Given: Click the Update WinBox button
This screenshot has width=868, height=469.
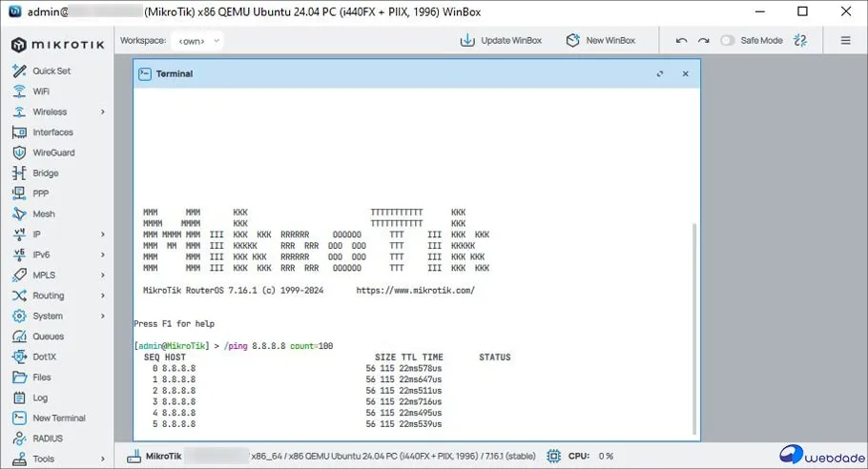Looking at the screenshot, I should pyautogui.click(x=501, y=41).
